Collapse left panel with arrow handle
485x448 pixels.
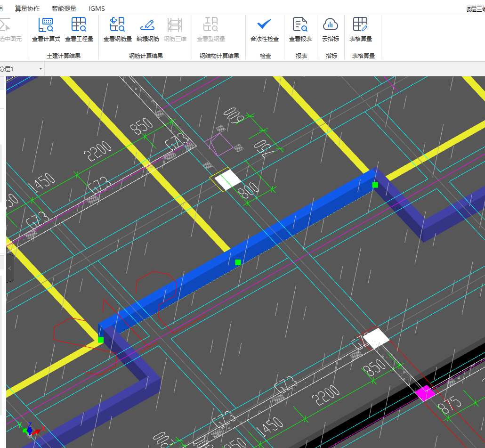click(x=9, y=268)
